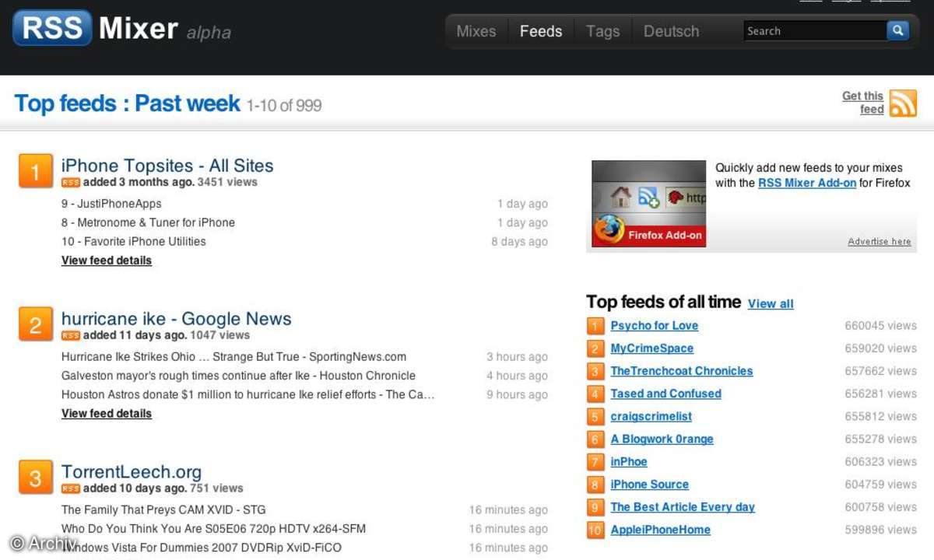Click the 660045 views count

[881, 326]
